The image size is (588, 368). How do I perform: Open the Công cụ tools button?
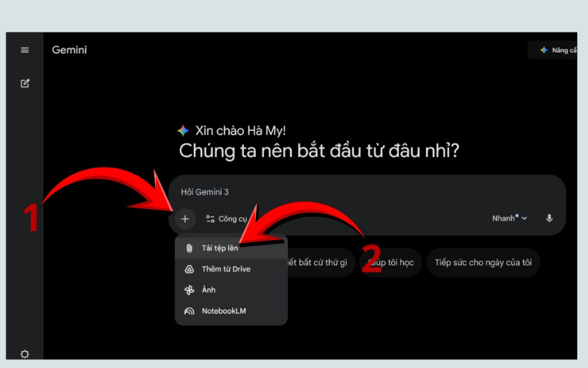click(x=226, y=219)
